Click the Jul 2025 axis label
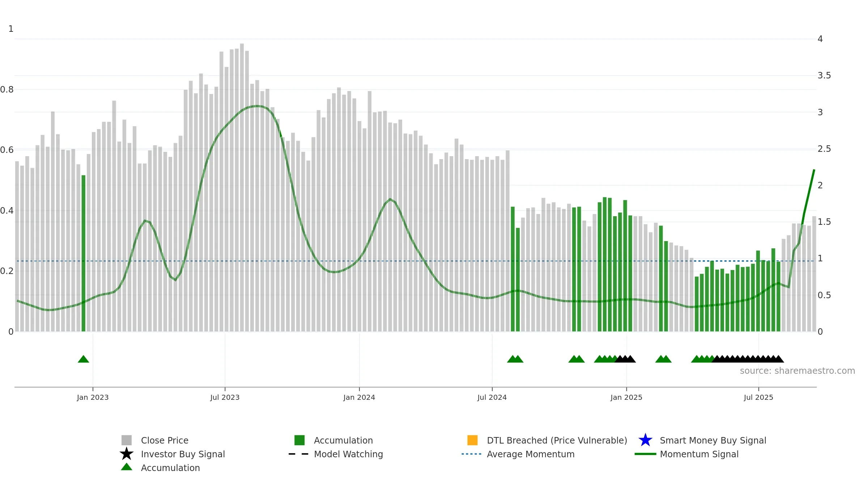Image resolution: width=868 pixels, height=488 pixels. point(758,397)
